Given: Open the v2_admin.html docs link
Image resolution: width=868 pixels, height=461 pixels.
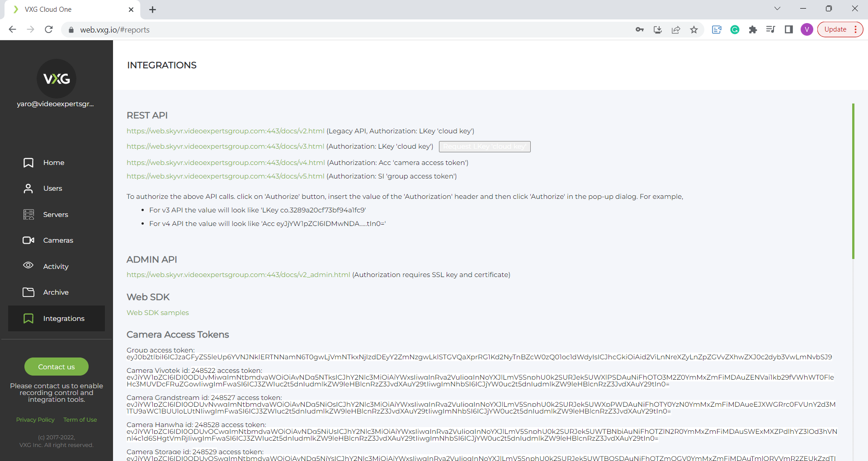Looking at the screenshot, I should pyautogui.click(x=238, y=275).
